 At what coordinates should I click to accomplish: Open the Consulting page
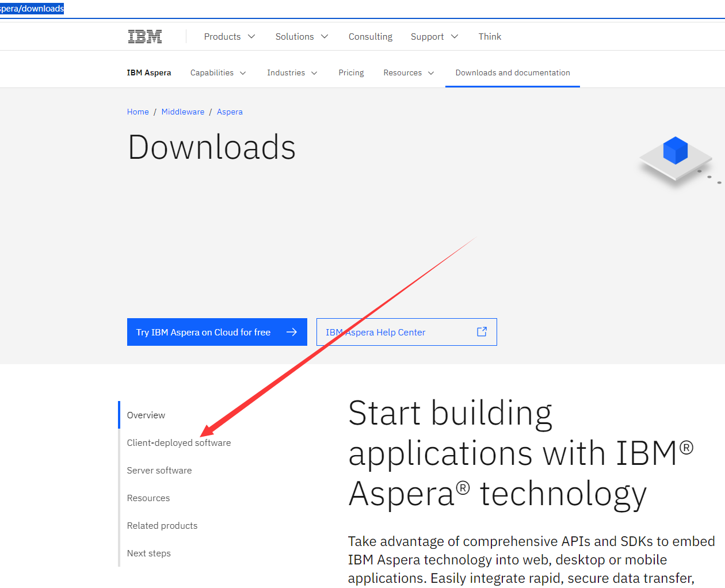click(x=371, y=36)
